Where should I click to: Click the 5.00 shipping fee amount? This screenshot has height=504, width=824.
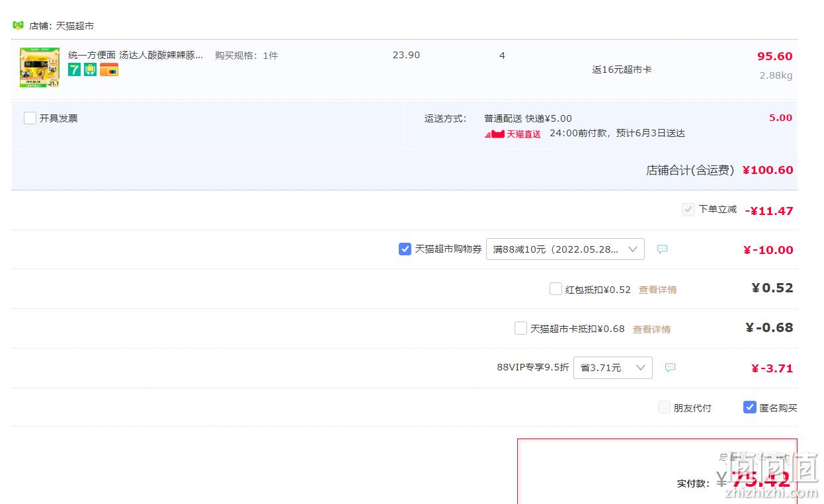(780, 118)
